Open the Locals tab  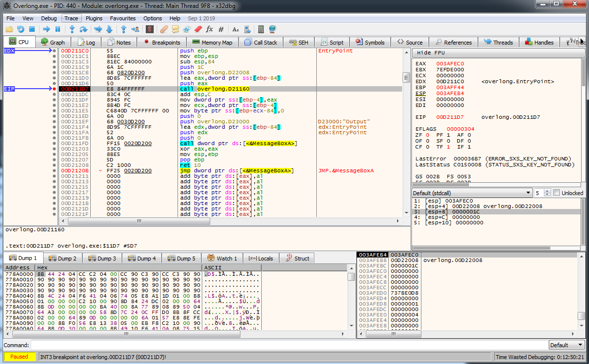coord(261,258)
